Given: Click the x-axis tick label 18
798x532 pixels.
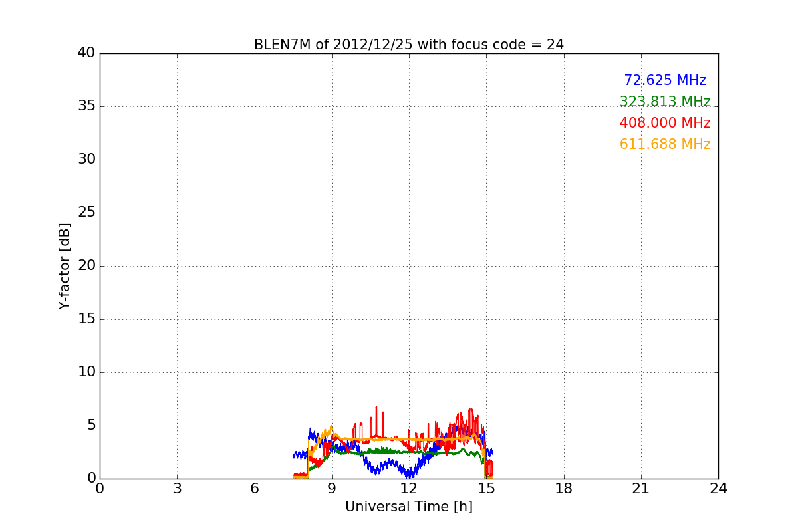Looking at the screenshot, I should tap(564, 489).
